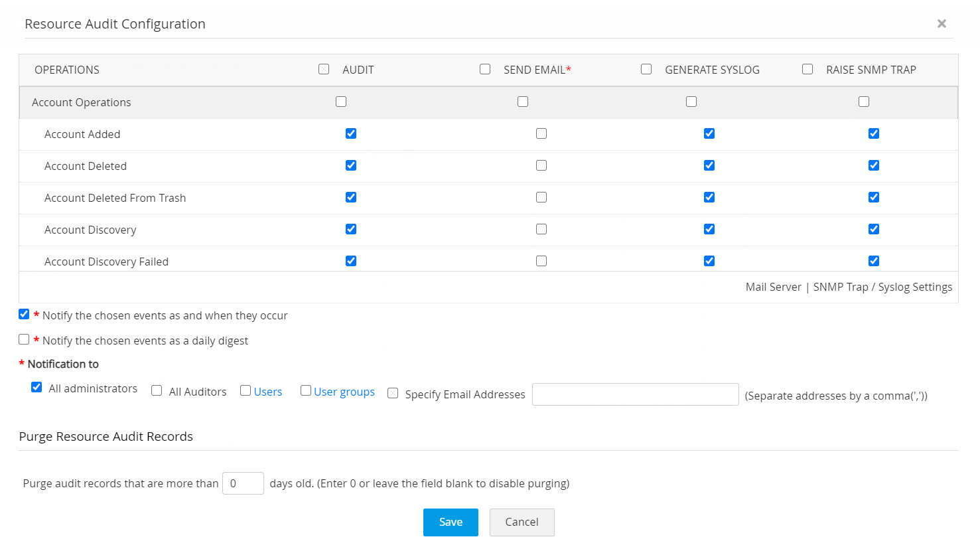
Task: Check the SEND EMAIL header checkbox
Action: (x=485, y=69)
